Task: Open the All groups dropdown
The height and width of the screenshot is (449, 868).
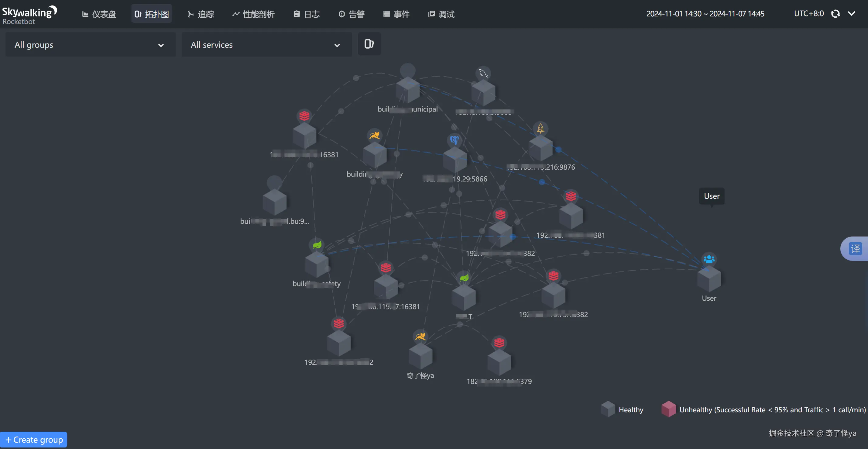Action: [x=90, y=45]
